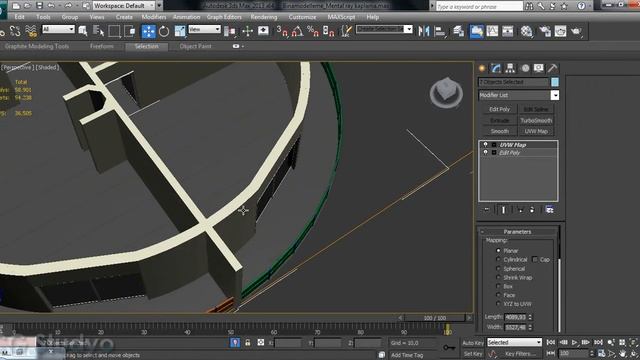Screen dimensions: 640x360
Task: Switch to the Hierarchy command panel tab
Action: 510,68
